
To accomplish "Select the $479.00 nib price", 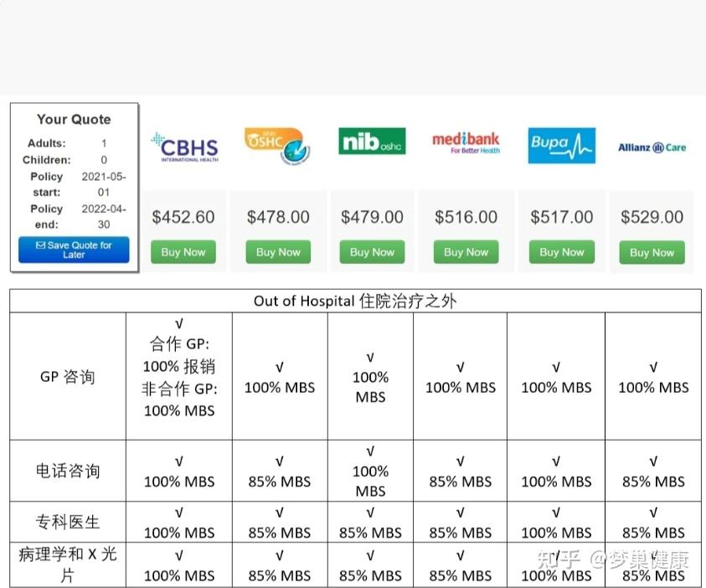I will point(372,217).
